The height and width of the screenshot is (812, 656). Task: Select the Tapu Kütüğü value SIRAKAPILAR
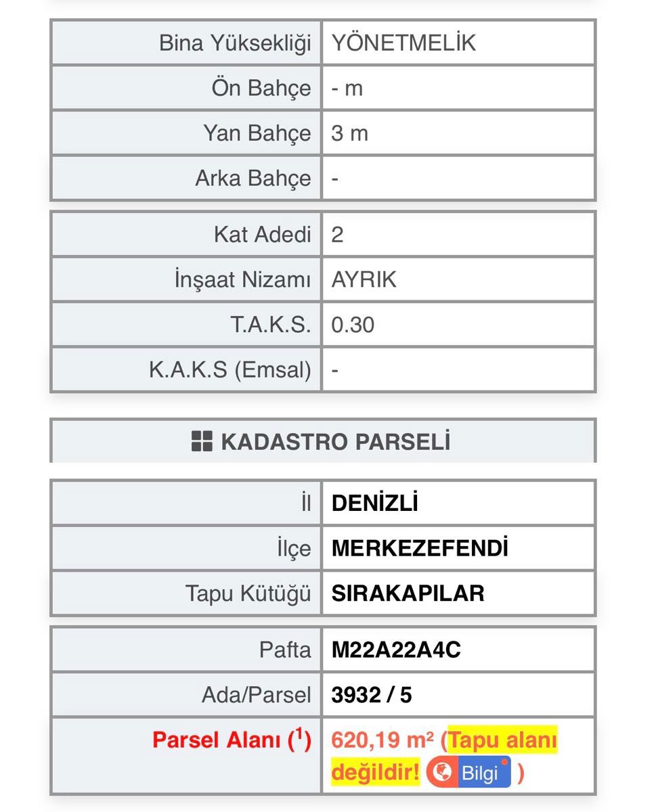pyautogui.click(x=405, y=592)
